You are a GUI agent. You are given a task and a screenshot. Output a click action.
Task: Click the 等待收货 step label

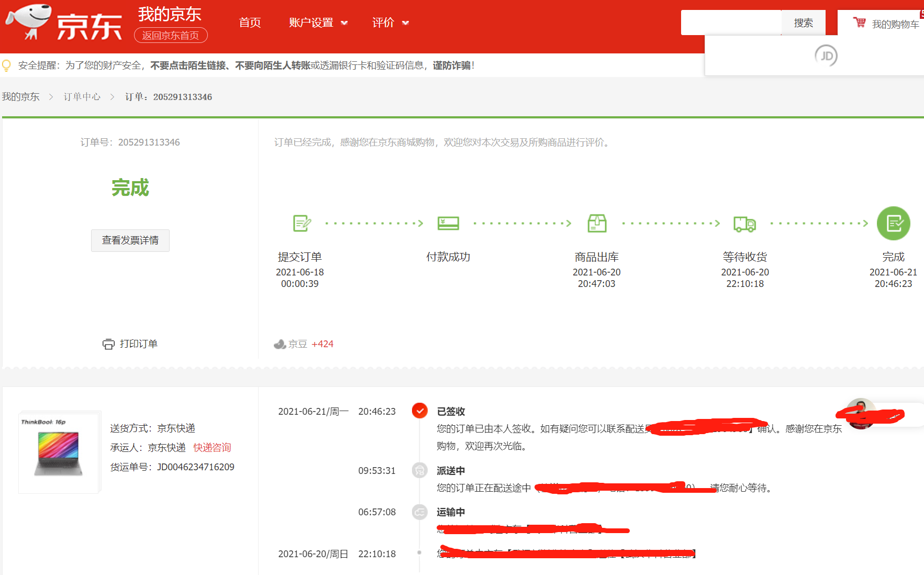(x=745, y=257)
